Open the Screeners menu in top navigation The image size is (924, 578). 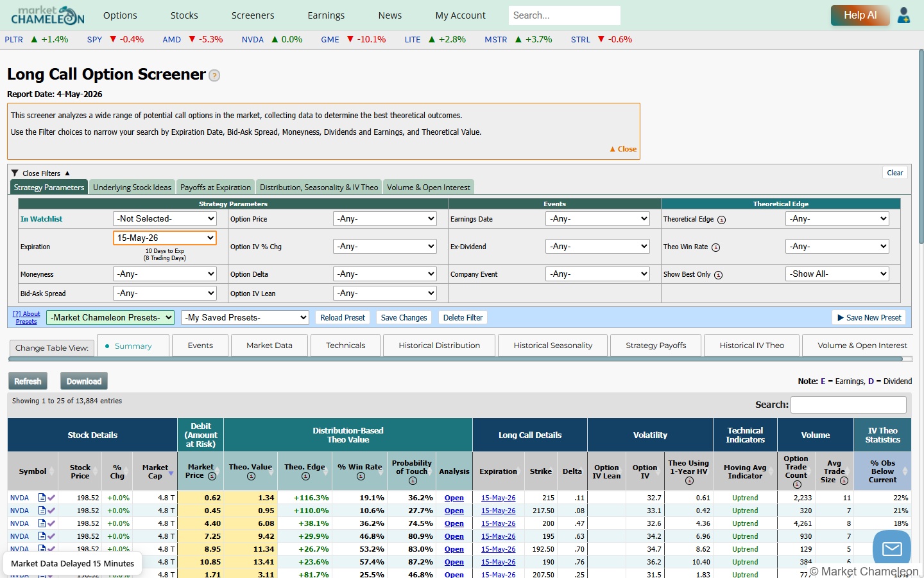253,15
